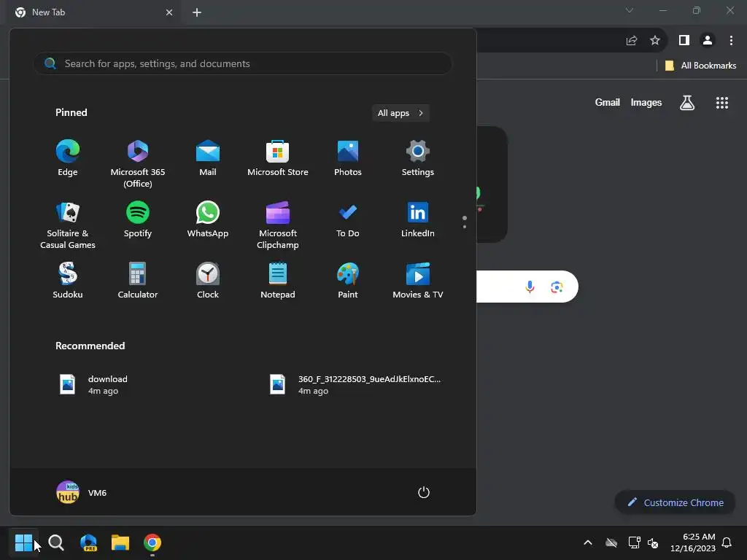Open the clock and date flyout
The height and width of the screenshot is (560, 747).
(x=693, y=542)
